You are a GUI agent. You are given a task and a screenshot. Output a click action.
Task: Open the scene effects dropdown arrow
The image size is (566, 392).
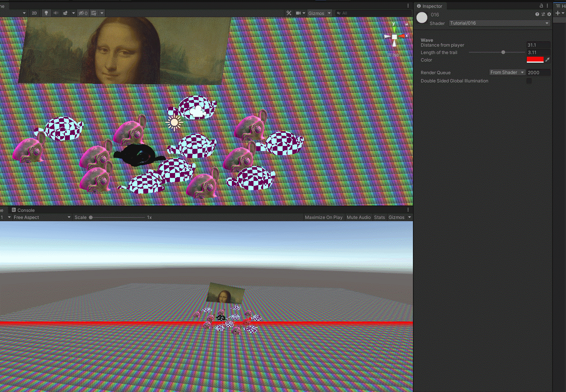tap(73, 13)
